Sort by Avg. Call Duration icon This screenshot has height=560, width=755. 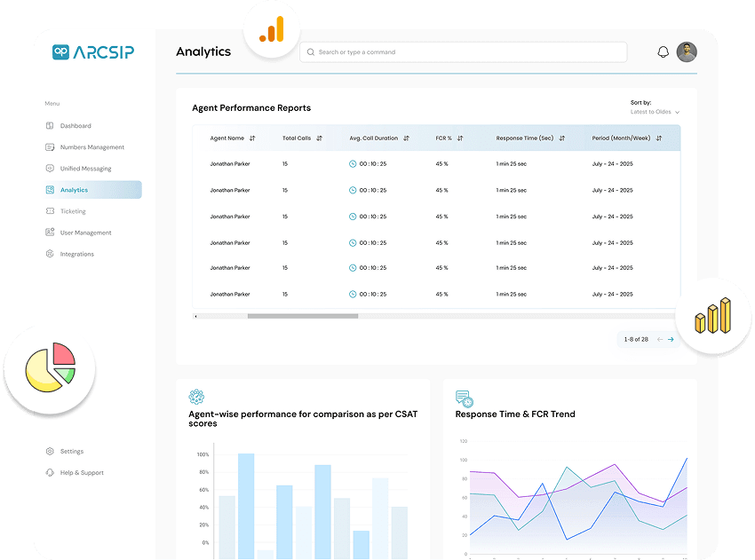[406, 138]
